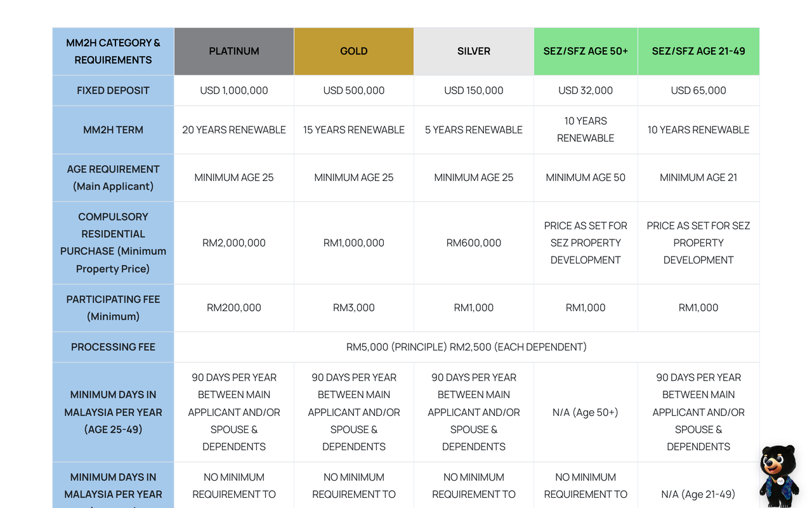Open the bear mascot chat widget
Viewport: 812px width, 508px height.
pos(779,476)
